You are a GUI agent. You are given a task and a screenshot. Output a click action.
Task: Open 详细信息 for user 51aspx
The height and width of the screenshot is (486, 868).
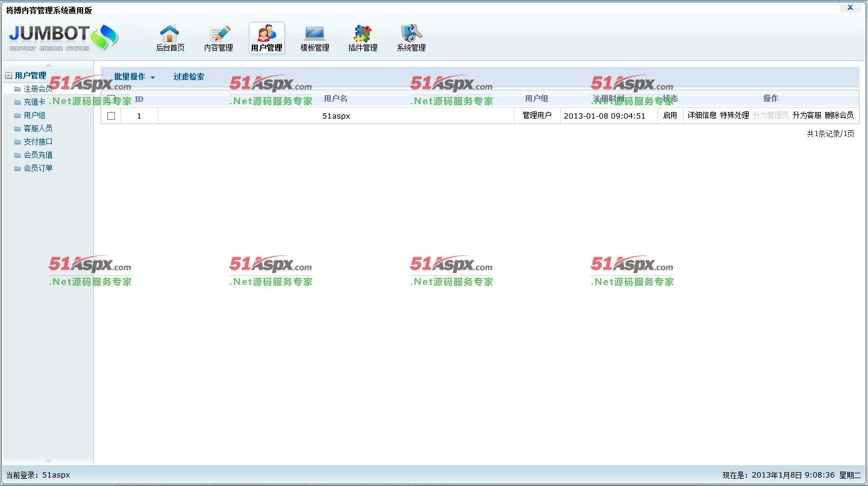pos(702,116)
